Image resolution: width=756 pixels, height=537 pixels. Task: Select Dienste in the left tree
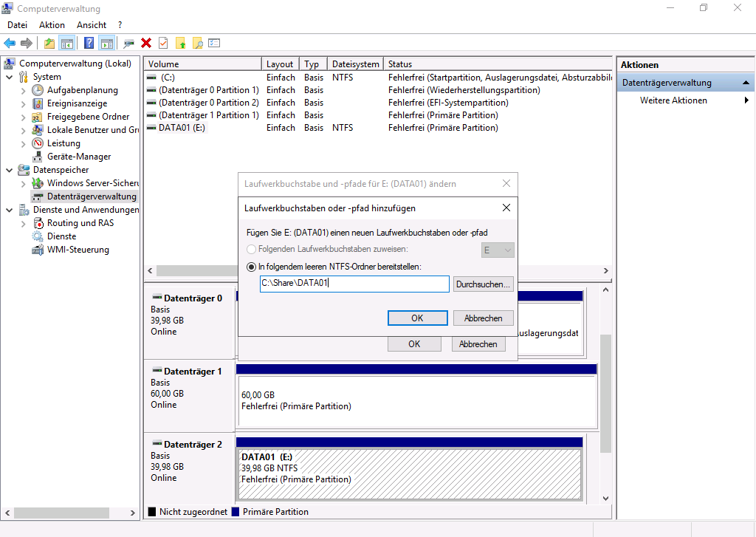(x=61, y=236)
